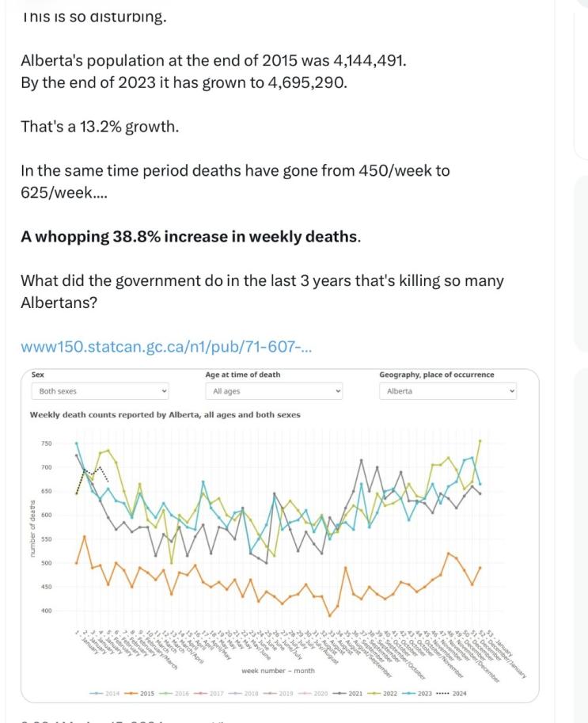Expand the Age at time of death dropdown
The image size is (588, 723).
276,391
